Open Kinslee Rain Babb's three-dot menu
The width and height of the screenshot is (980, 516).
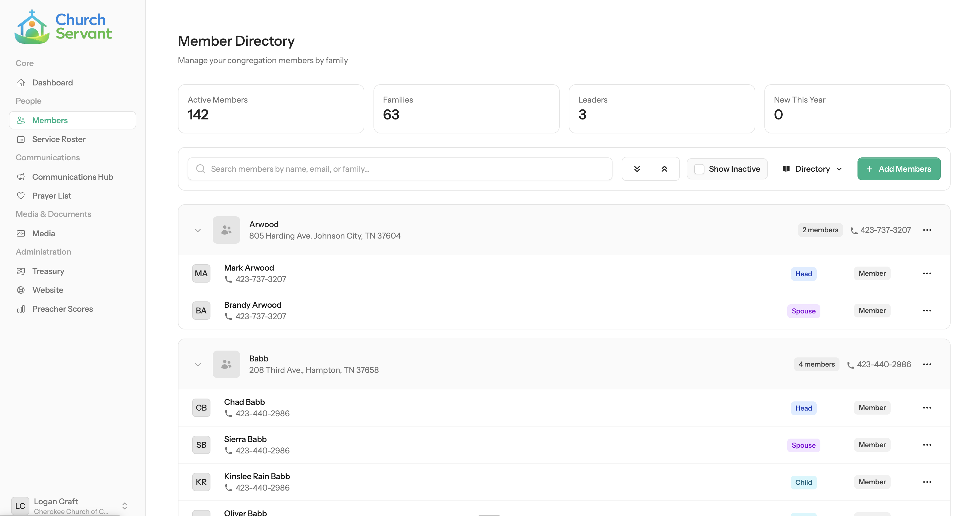click(x=927, y=482)
